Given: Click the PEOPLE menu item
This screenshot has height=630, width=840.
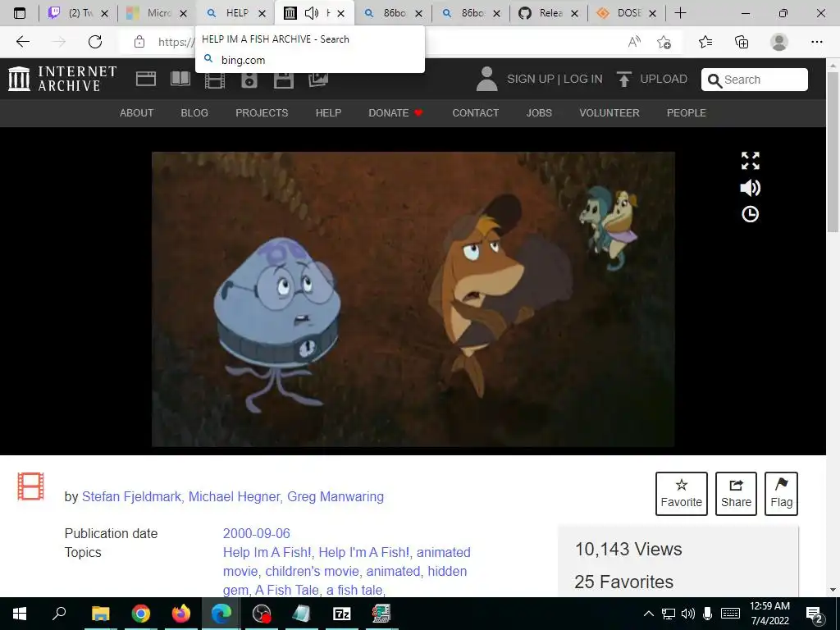Looking at the screenshot, I should (687, 113).
